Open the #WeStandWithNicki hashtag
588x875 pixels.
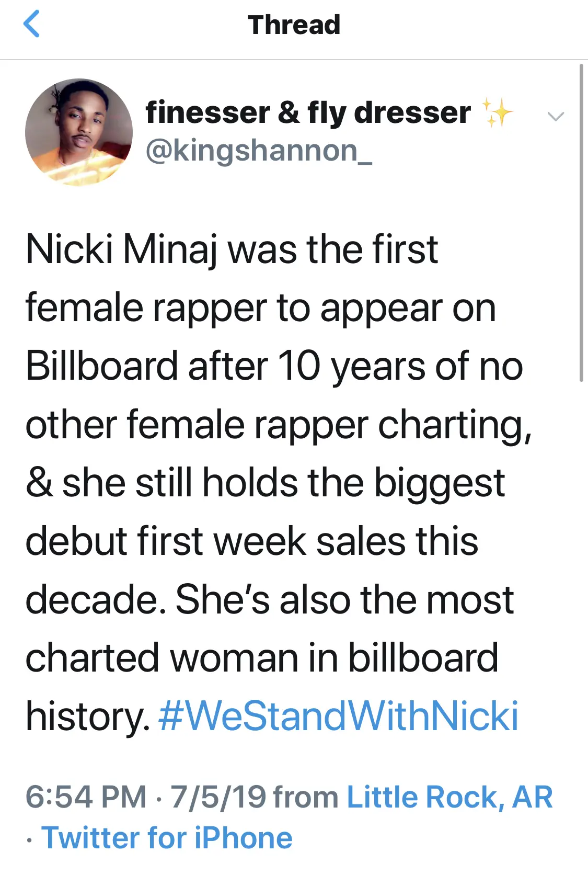(x=338, y=715)
